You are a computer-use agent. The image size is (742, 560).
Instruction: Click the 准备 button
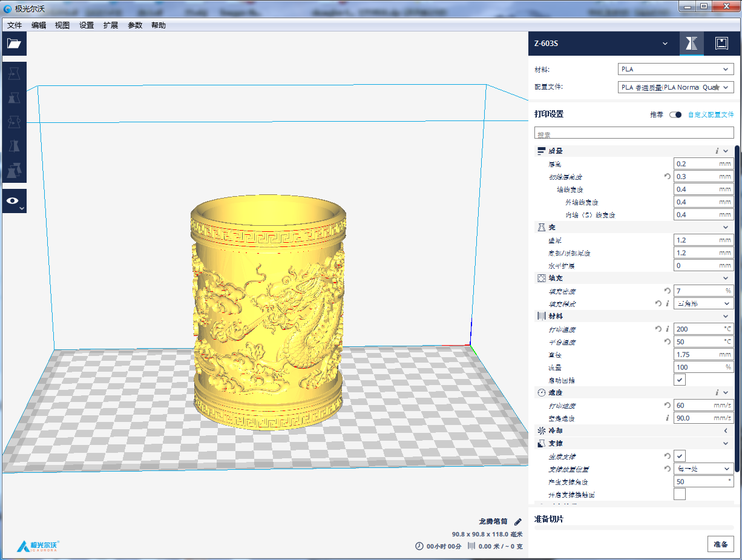click(720, 544)
